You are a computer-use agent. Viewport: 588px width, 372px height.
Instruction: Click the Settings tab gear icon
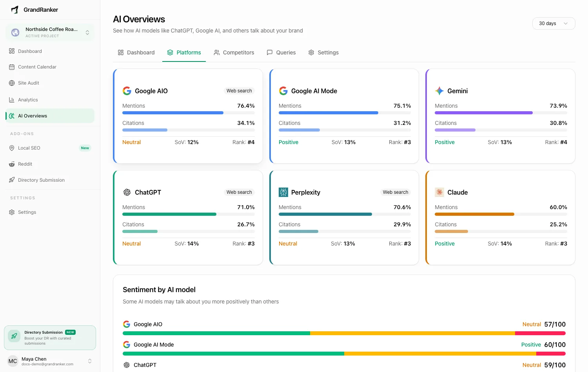click(311, 52)
